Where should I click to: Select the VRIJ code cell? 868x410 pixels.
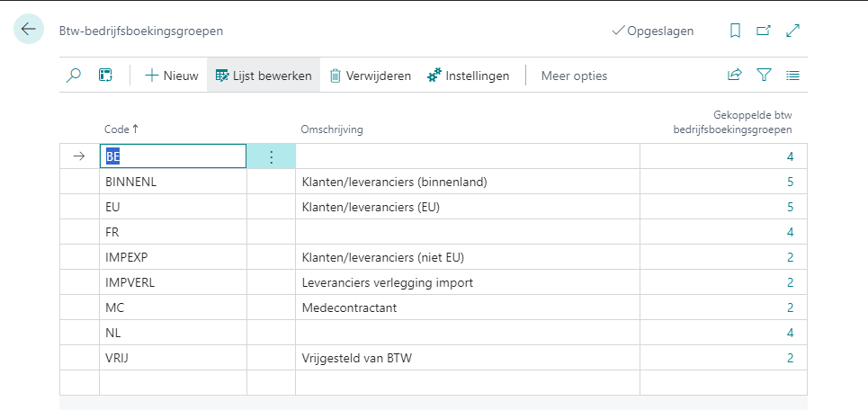(x=173, y=359)
